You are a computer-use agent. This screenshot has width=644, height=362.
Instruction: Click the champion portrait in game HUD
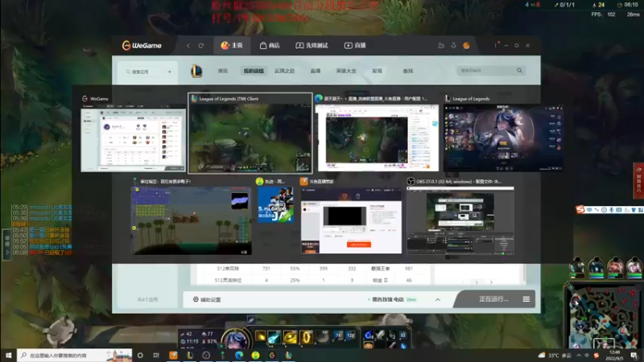tap(236, 339)
